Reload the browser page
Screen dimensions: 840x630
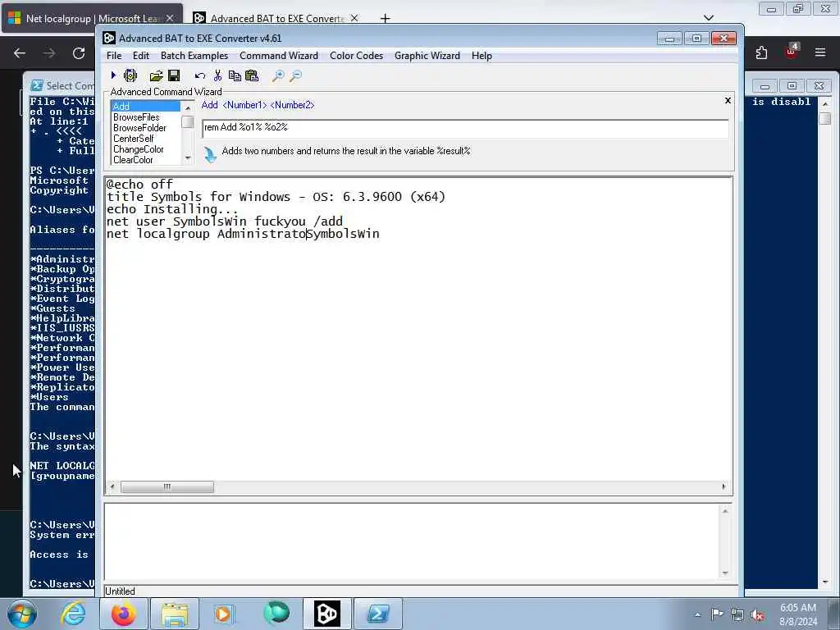(79, 53)
